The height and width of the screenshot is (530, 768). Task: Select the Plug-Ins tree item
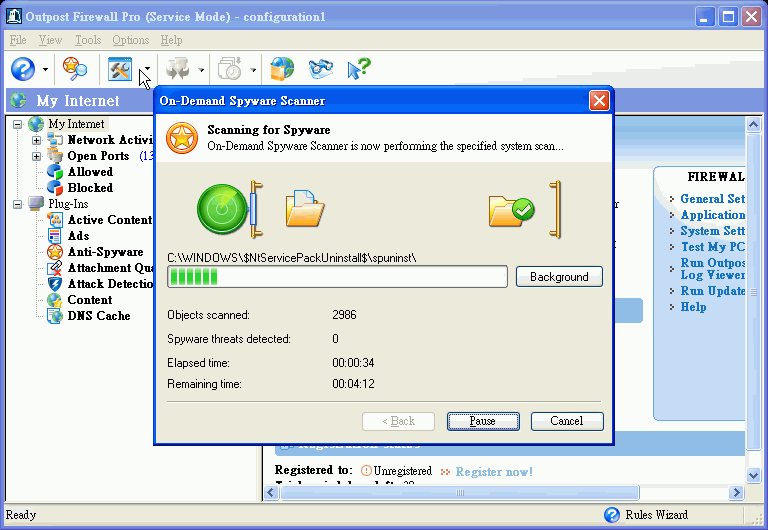(x=68, y=204)
